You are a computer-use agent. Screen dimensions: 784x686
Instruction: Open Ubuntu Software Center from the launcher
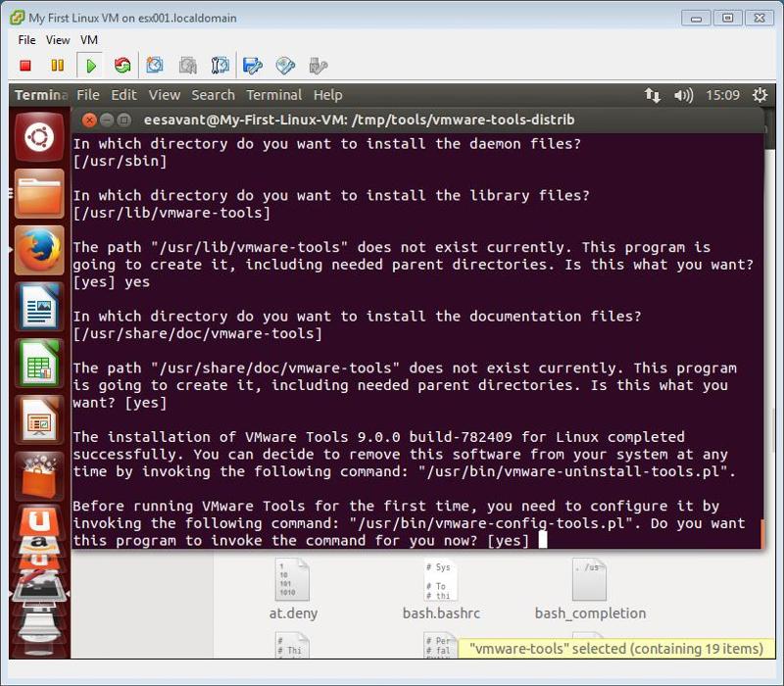[39, 475]
